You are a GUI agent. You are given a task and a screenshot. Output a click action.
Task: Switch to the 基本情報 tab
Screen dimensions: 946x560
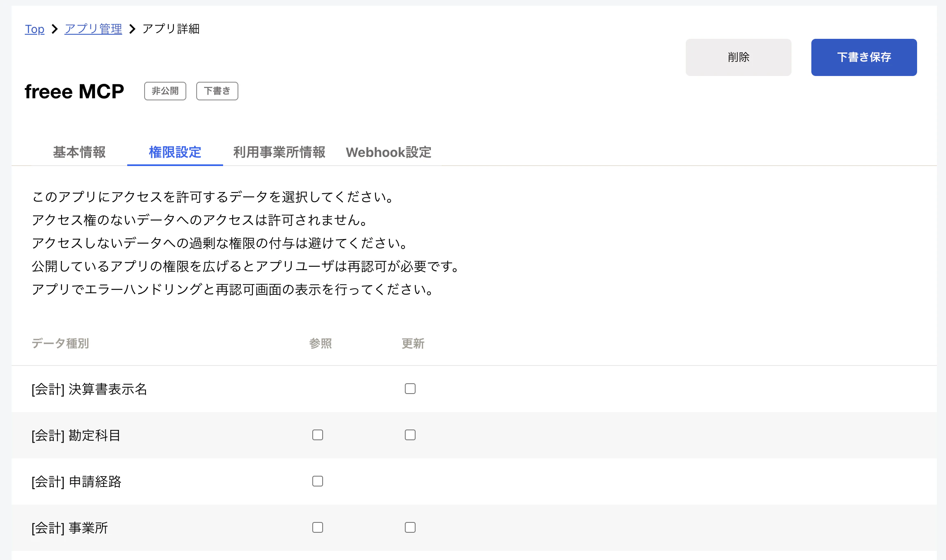pos(79,152)
